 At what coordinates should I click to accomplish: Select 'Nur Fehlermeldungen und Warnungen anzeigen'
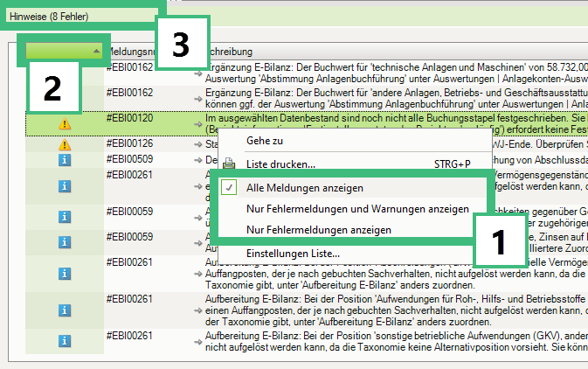(357, 209)
